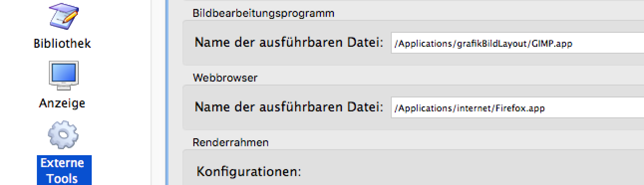Click the blue vertical divider beside sidebar
The image size is (644, 185).
pos(167,92)
